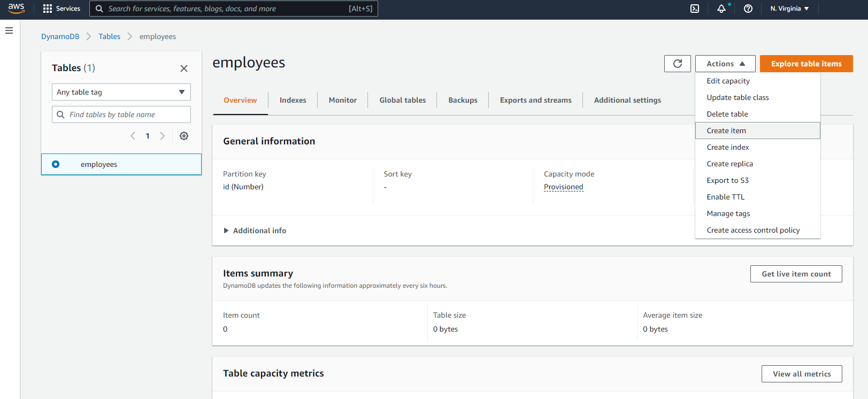The height and width of the screenshot is (399, 868).
Task: Open the CloudShell terminal icon
Action: point(695,9)
